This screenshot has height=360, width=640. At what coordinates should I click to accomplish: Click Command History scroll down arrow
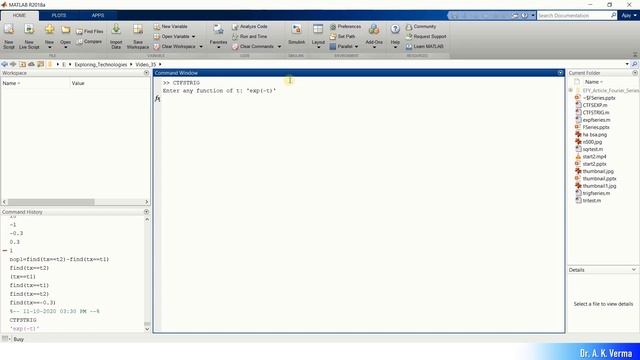point(147,329)
